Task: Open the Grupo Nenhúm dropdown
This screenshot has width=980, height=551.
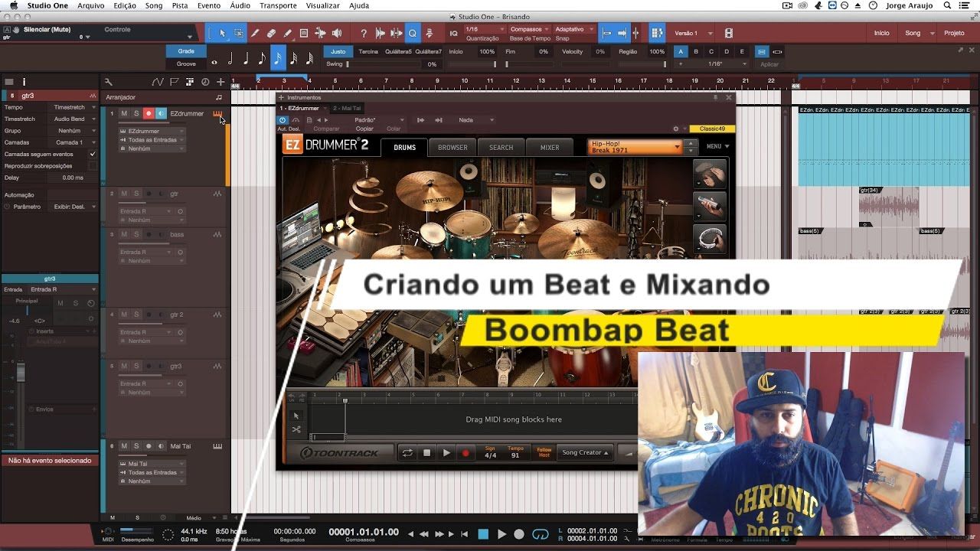Action: tap(73, 131)
